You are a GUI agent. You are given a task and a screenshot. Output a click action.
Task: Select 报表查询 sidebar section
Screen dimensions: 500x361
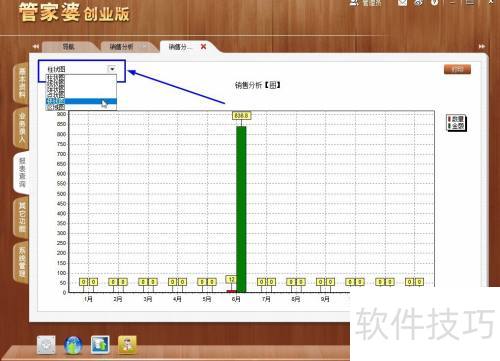[x=22, y=172]
